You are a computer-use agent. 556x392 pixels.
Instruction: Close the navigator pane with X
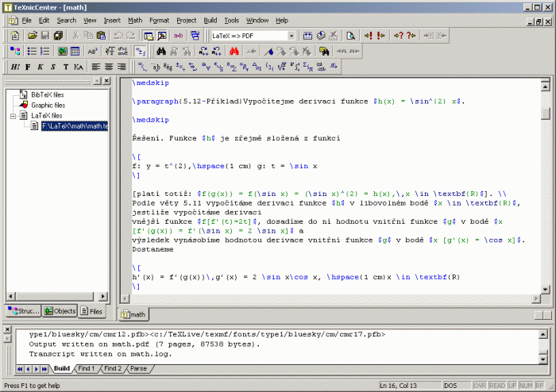pyautogui.click(x=106, y=81)
